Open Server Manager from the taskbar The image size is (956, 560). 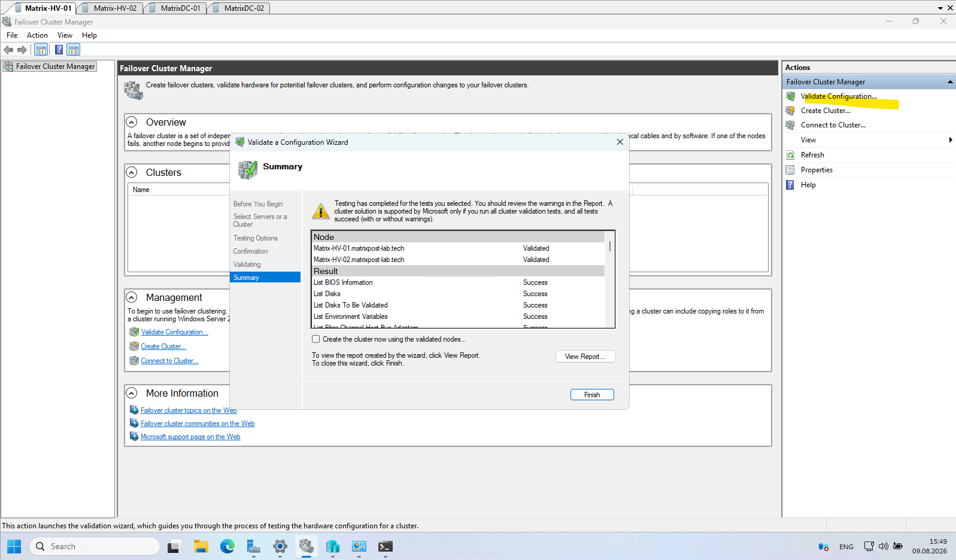tap(254, 546)
